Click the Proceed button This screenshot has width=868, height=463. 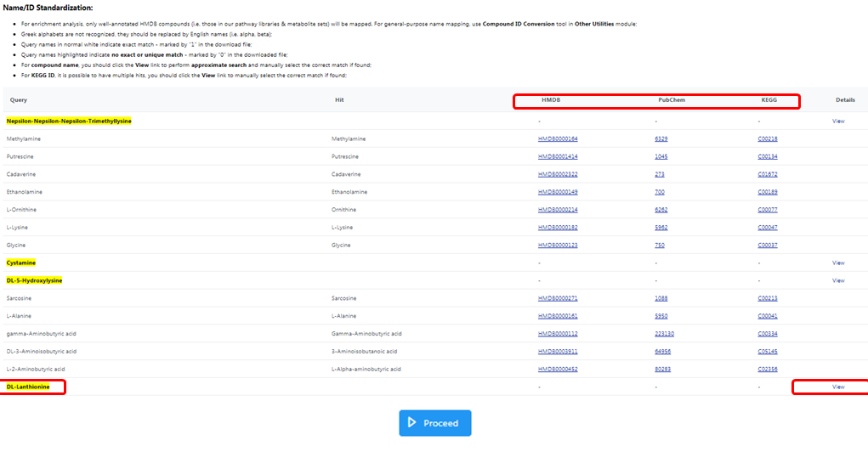tap(434, 422)
